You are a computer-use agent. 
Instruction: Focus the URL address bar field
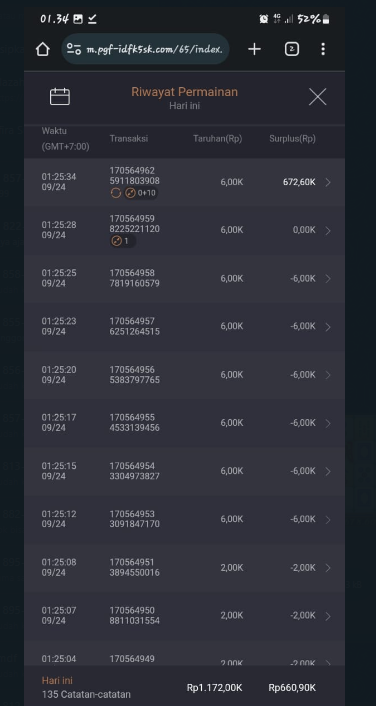click(x=145, y=49)
